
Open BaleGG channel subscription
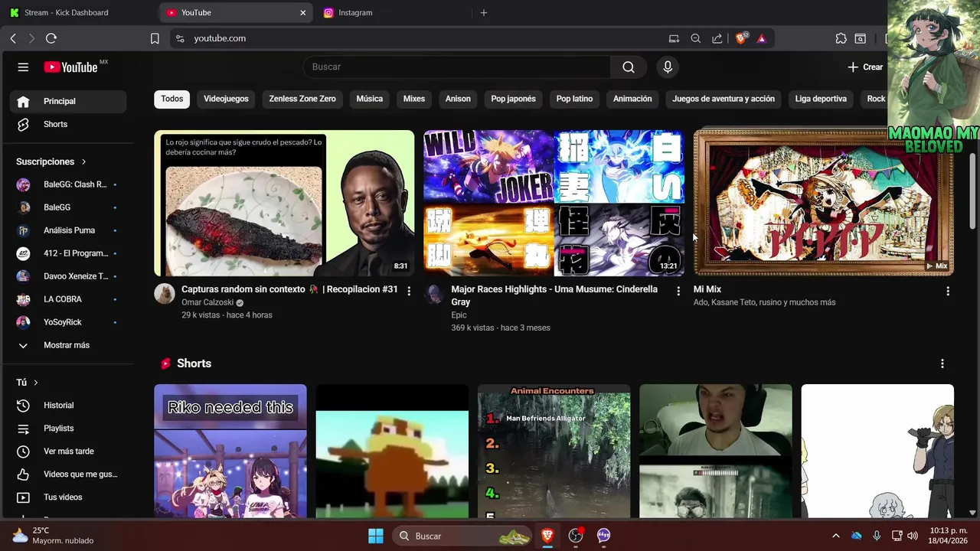(x=68, y=207)
